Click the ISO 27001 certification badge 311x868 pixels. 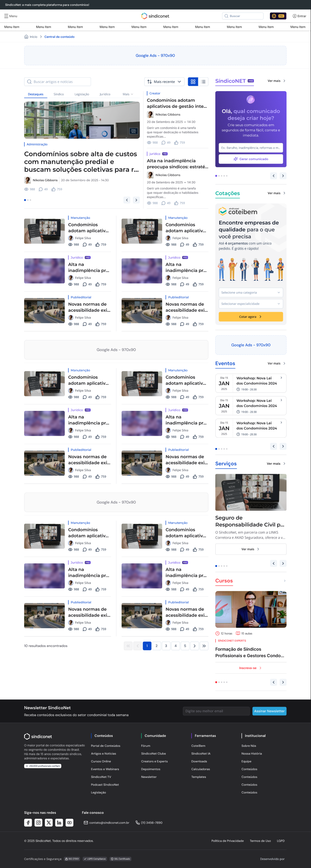pos(72,859)
